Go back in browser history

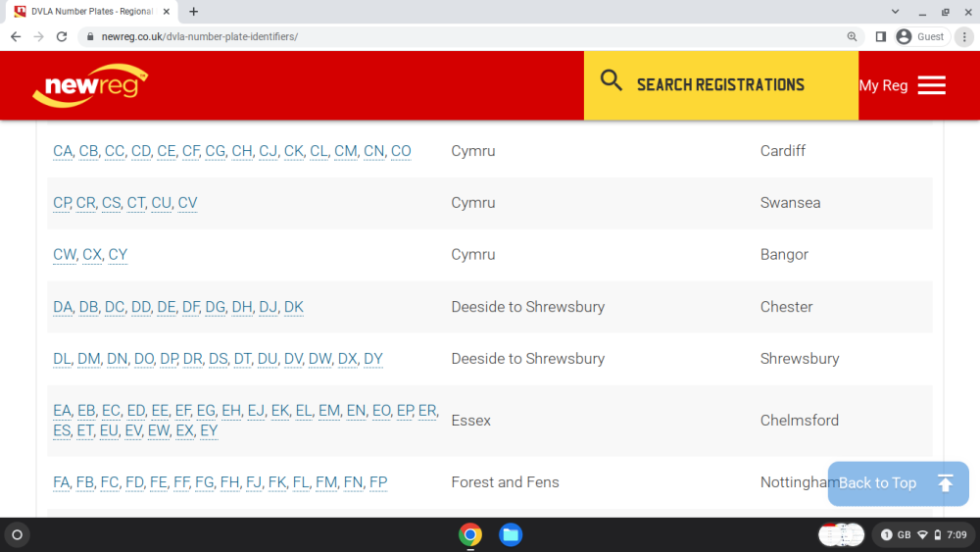pyautogui.click(x=16, y=37)
